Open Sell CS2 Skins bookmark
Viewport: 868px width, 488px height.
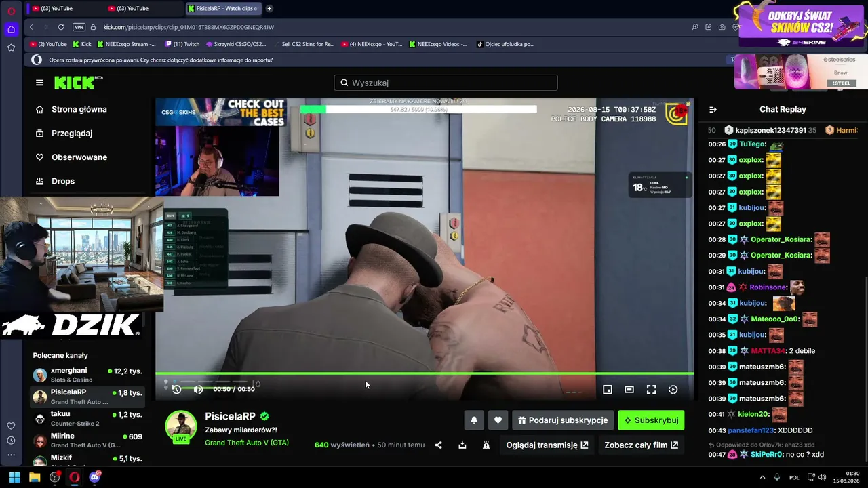303,44
